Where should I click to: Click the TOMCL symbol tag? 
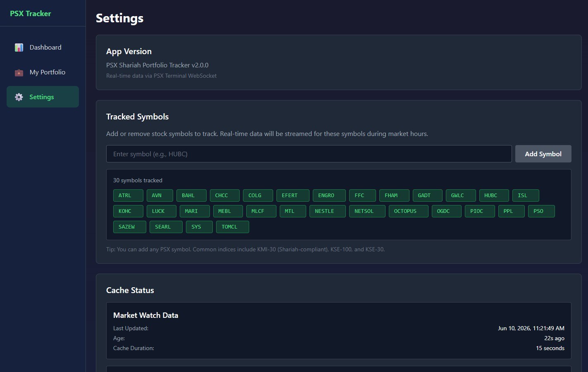233,227
